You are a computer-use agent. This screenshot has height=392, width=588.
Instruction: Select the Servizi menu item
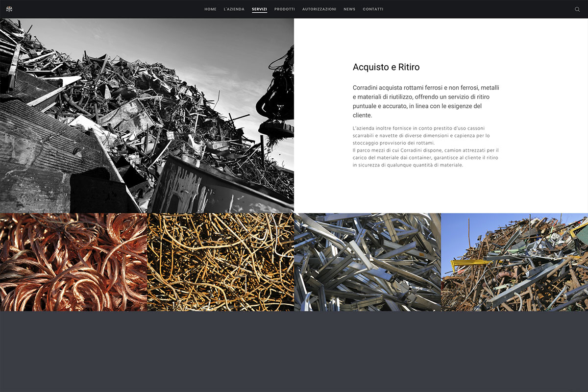[259, 9]
